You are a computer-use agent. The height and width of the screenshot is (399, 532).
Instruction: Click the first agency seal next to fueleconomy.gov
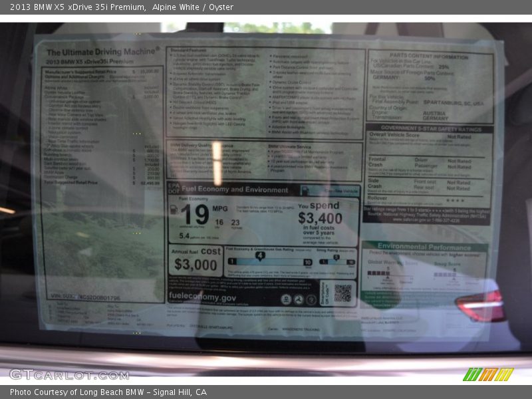pyautogui.click(x=286, y=299)
